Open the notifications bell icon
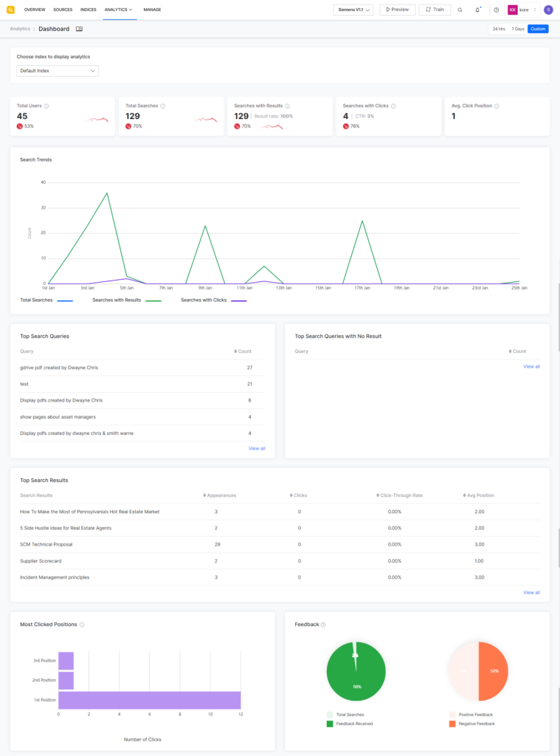560x756 pixels. pos(477,10)
